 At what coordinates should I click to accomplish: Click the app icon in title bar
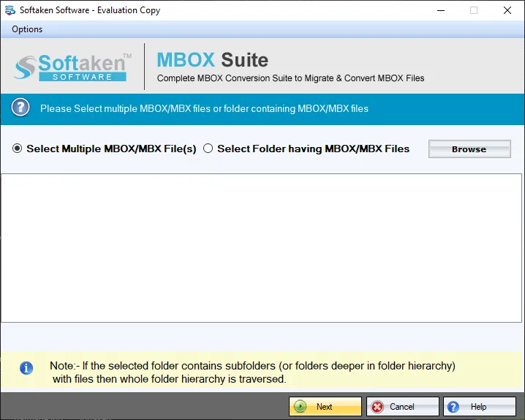coord(10,10)
